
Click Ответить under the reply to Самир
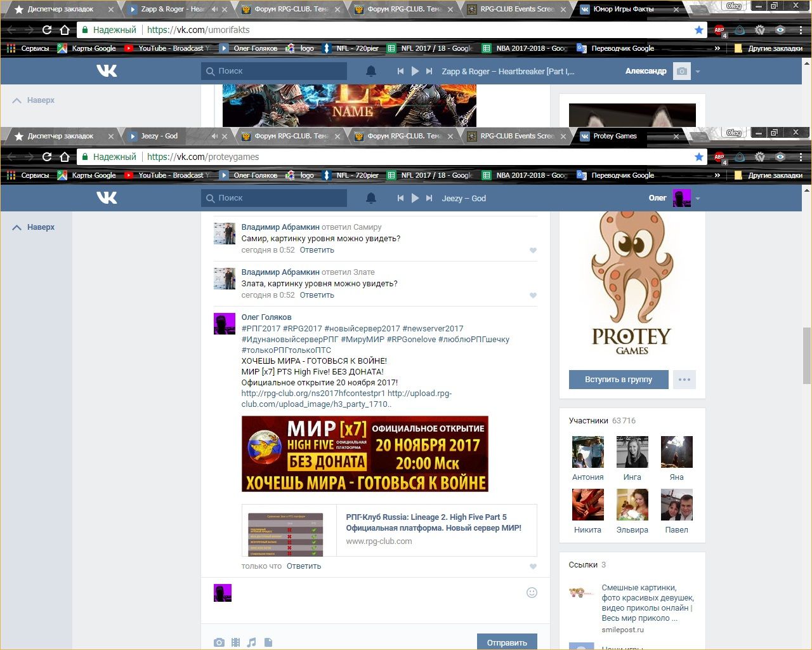pyautogui.click(x=317, y=250)
